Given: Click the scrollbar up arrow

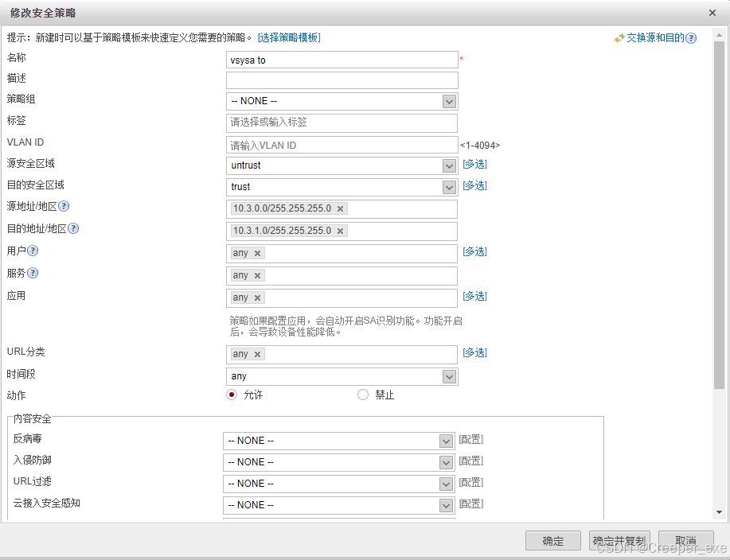Looking at the screenshot, I should [720, 35].
